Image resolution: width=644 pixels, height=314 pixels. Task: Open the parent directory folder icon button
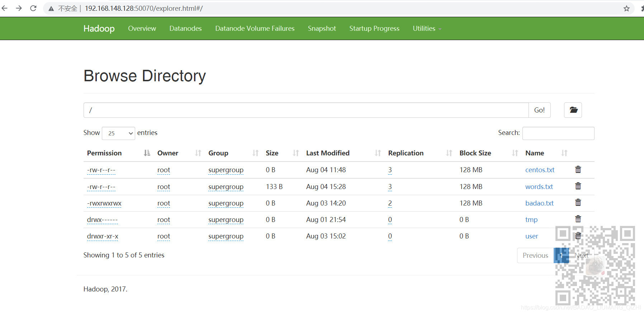[x=573, y=110]
